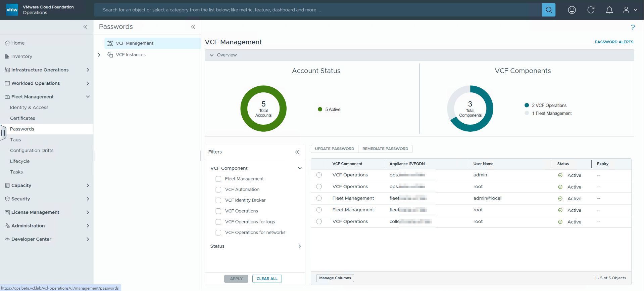The width and height of the screenshot is (644, 291).
Task: Click the Infrastructure Operations icon
Action: pyautogui.click(x=7, y=70)
